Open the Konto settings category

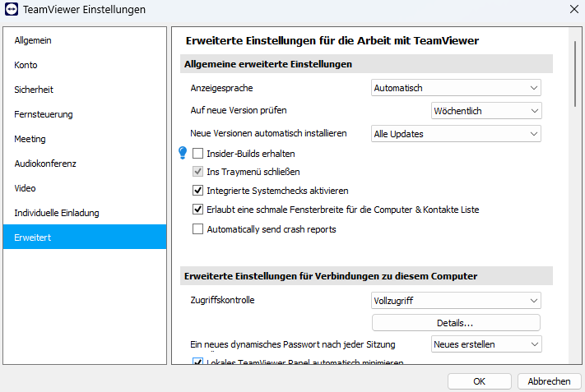tap(85, 65)
